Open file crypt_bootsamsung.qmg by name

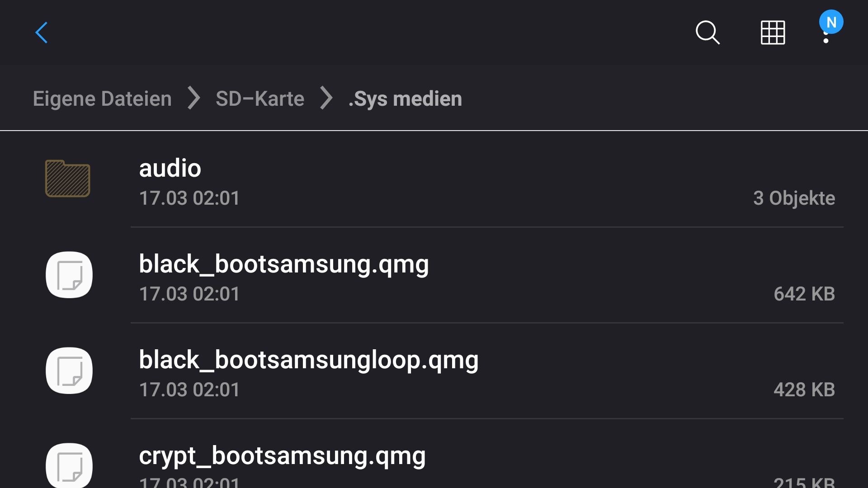[283, 455]
